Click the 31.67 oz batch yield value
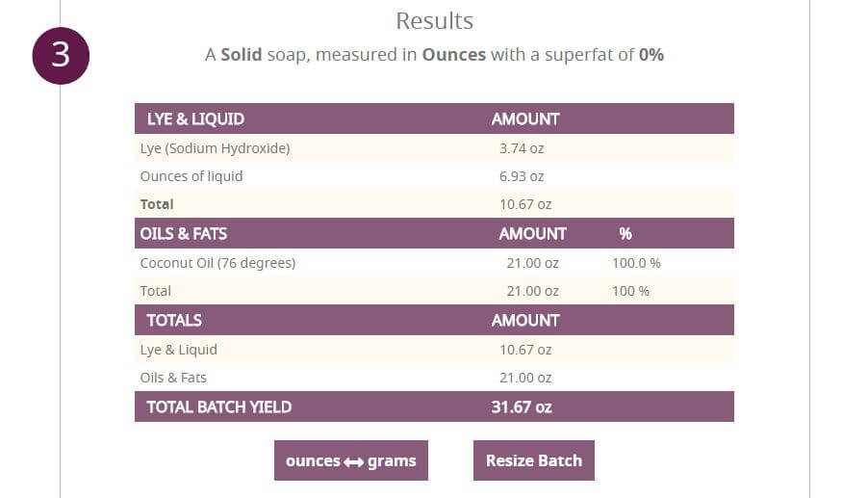This screenshot has height=498, width=868. tap(522, 406)
